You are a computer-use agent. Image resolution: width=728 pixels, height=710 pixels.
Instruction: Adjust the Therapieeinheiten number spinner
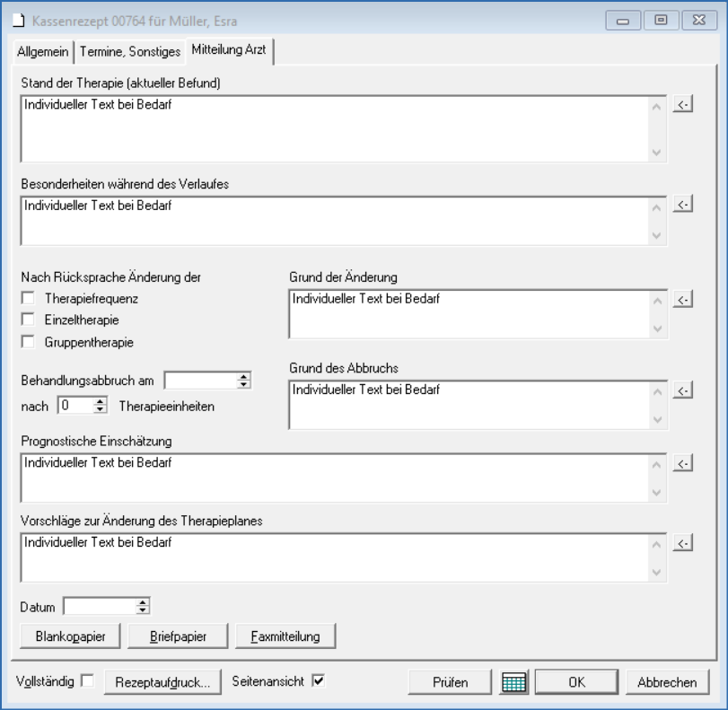pyautogui.click(x=100, y=405)
